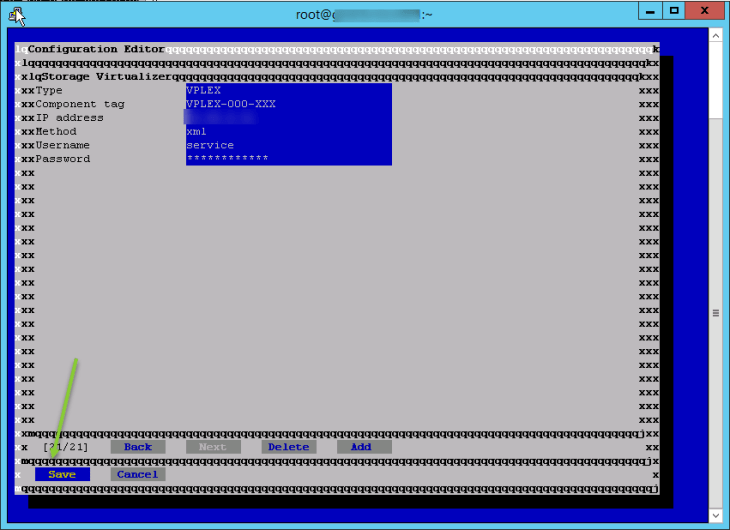The width and height of the screenshot is (730, 530).
Task: Click the Save button
Action: (x=62, y=475)
